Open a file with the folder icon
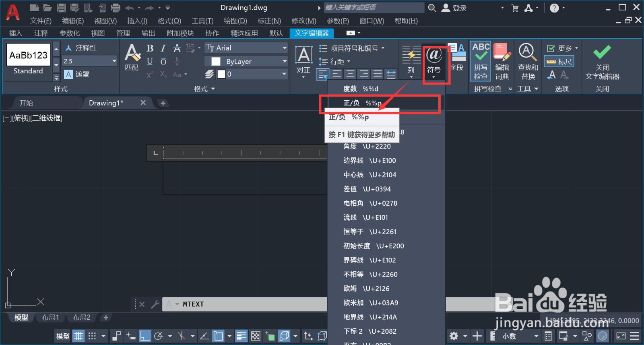 coord(48,7)
